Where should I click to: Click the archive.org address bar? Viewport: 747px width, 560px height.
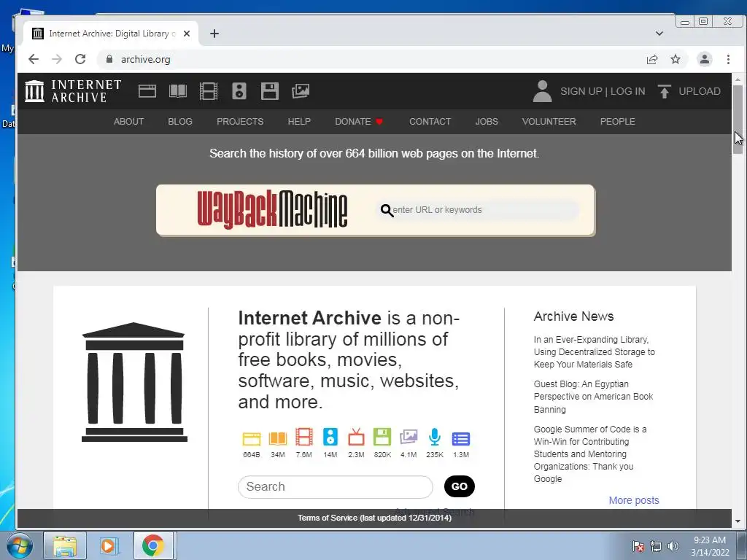pyautogui.click(x=371, y=59)
